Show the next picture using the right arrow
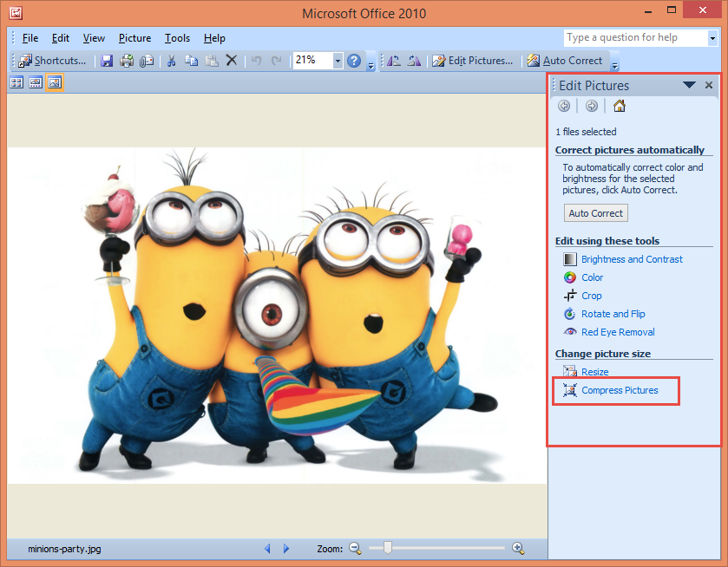Screen dimensions: 728x567 (x=286, y=549)
